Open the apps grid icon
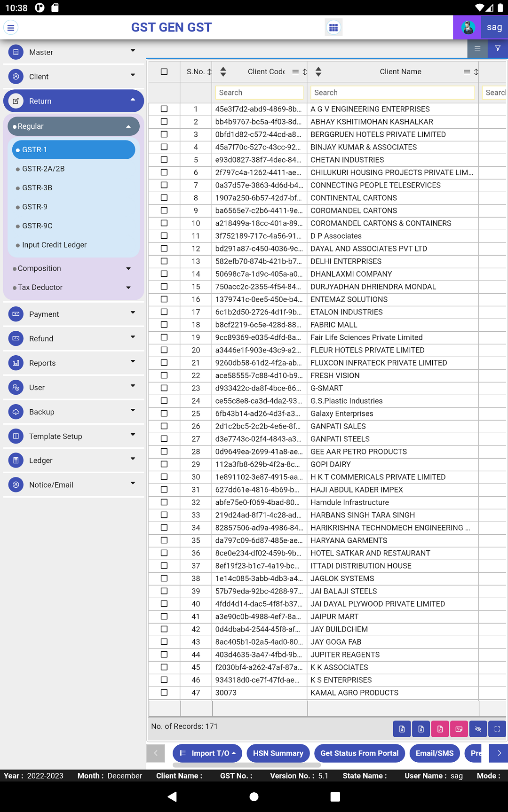Image resolution: width=508 pixels, height=812 pixels. [333, 28]
